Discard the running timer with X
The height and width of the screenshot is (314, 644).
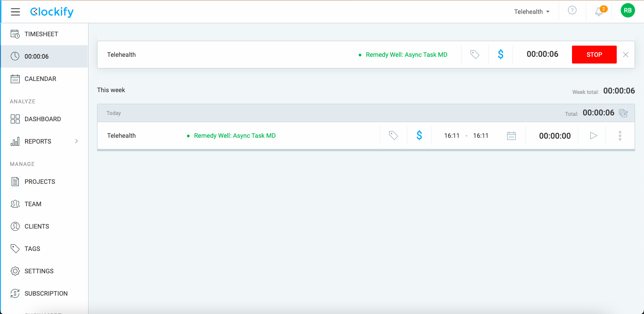click(x=626, y=55)
